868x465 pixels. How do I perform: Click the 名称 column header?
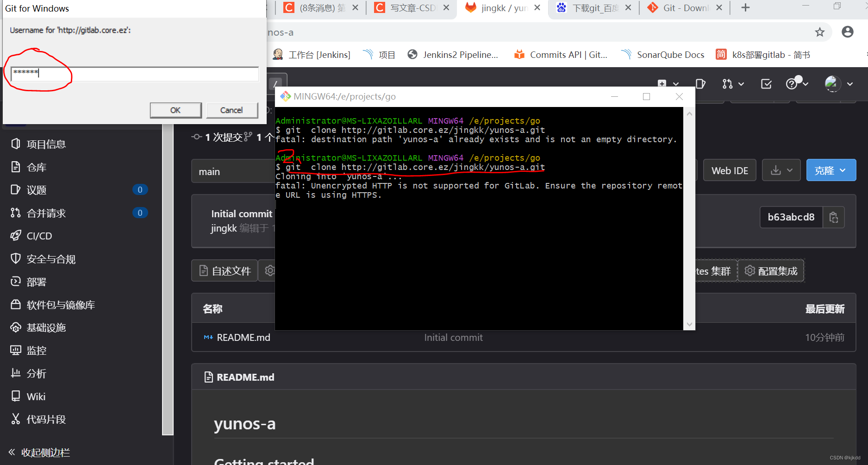212,309
